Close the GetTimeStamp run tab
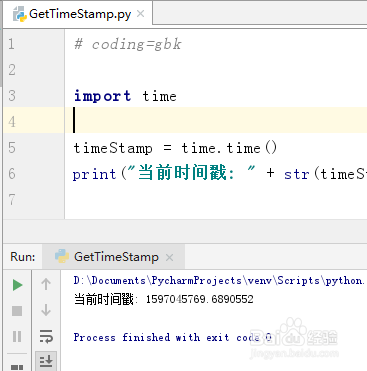The height and width of the screenshot is (371, 367). (169, 257)
